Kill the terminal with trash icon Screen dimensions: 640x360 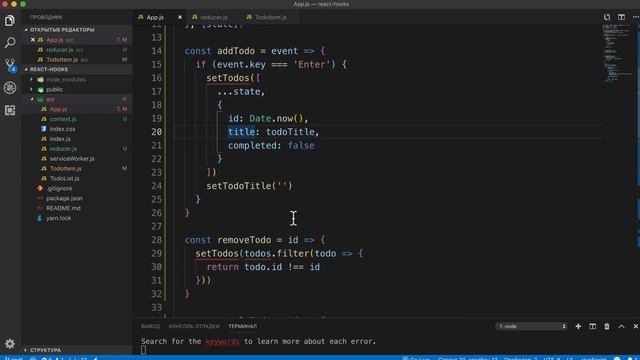607,326
